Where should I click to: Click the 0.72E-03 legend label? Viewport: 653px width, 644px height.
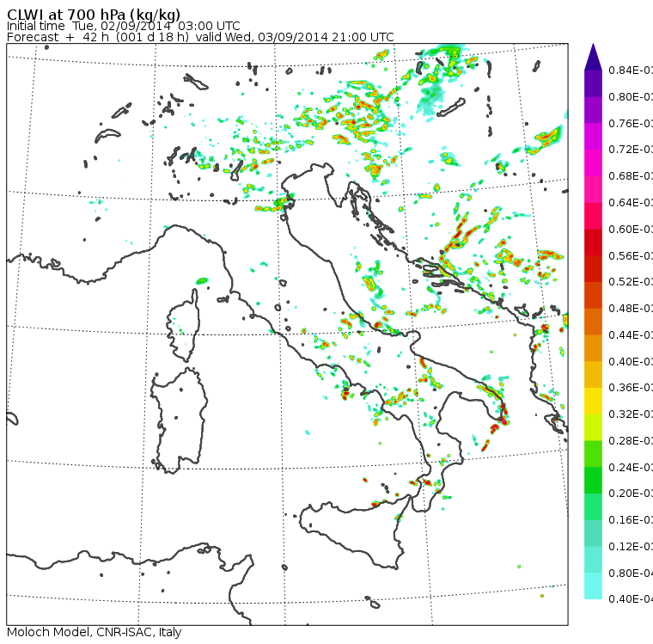click(x=631, y=150)
